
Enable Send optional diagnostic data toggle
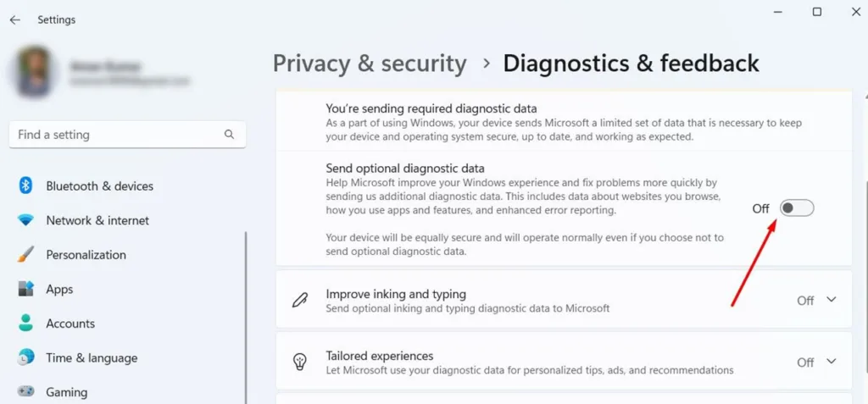click(797, 208)
